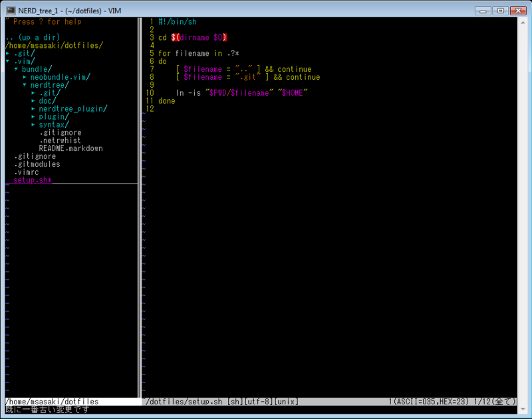Minimize the VIM window
Image resolution: width=532 pixels, height=419 pixels.
tap(483, 11)
